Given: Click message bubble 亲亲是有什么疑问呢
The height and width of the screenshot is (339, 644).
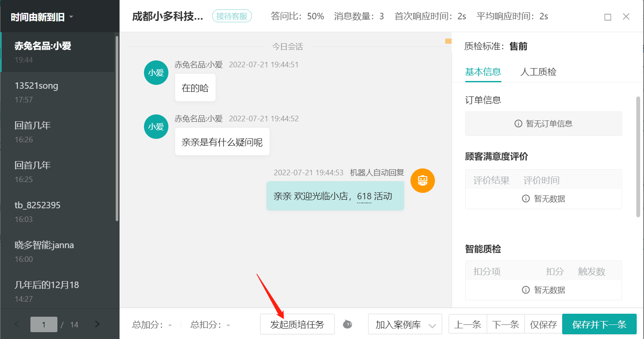Looking at the screenshot, I should [222, 141].
